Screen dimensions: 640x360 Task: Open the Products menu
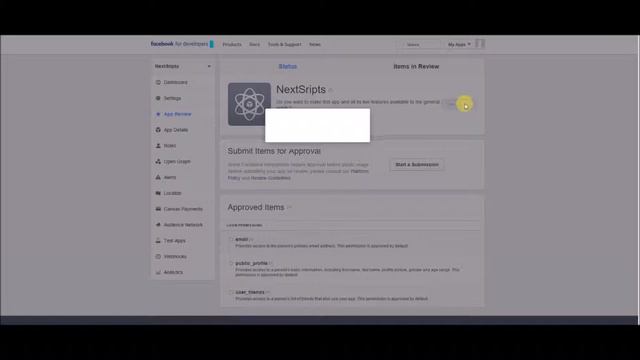[x=232, y=44]
